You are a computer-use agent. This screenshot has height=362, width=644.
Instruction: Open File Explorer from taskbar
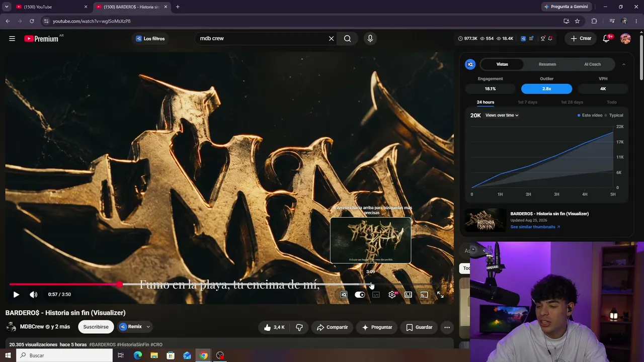(x=154, y=355)
